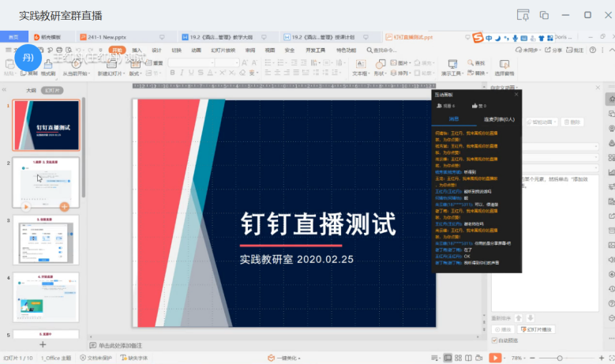Apply strikethrough formatting
This screenshot has height=364, width=615.
coord(201,73)
